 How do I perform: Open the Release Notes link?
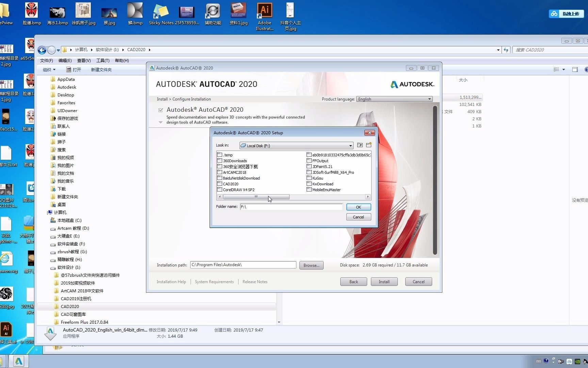click(255, 282)
